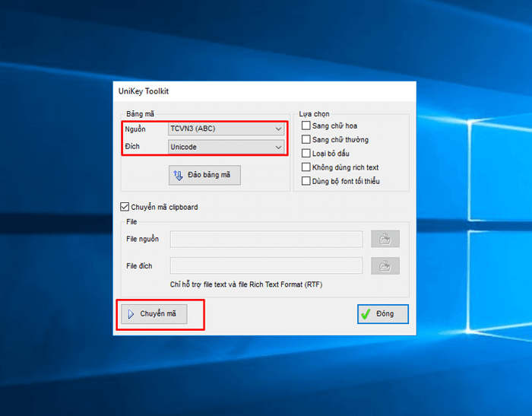Start conversion with Chuyển mã button
The width and height of the screenshot is (532, 416).
(154, 314)
